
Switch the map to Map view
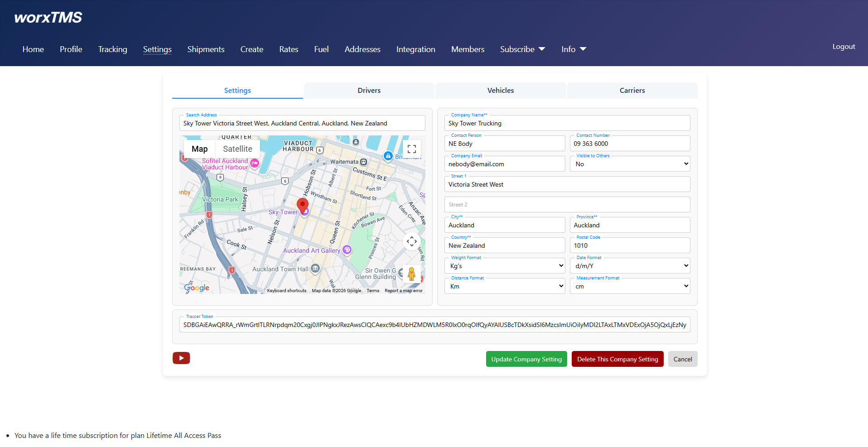click(x=199, y=149)
